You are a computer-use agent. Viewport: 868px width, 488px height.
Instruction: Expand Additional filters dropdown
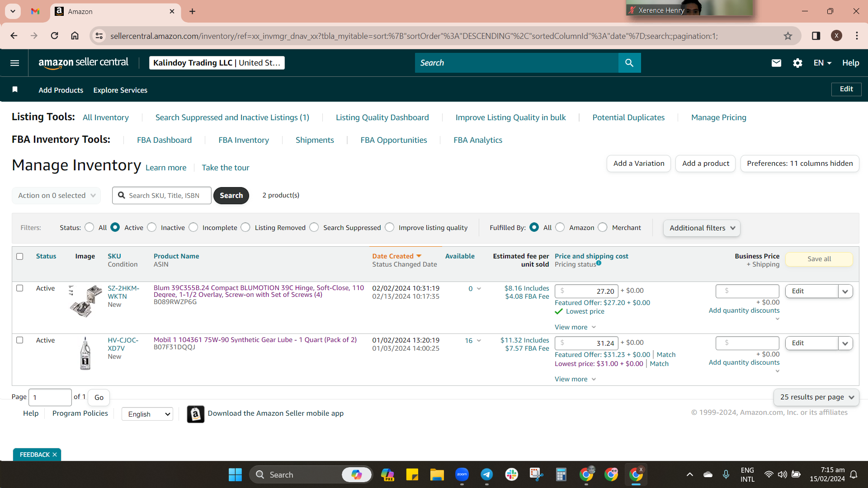coord(702,228)
